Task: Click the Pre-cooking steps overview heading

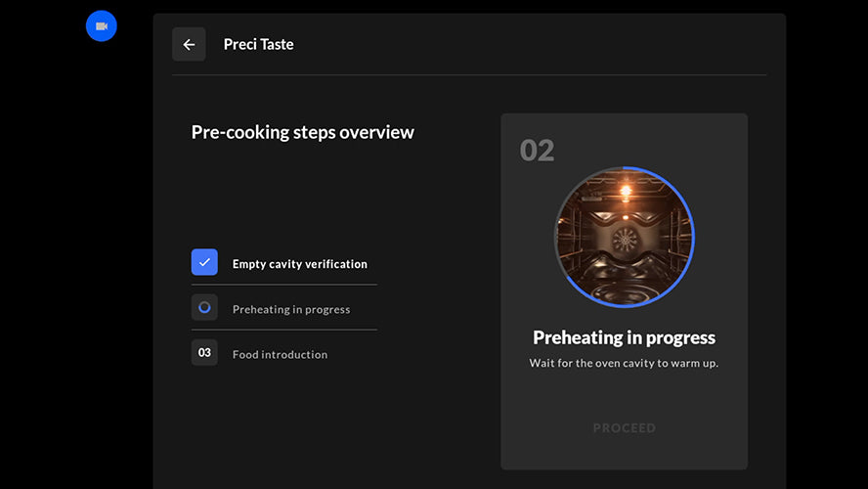Action: [x=302, y=132]
